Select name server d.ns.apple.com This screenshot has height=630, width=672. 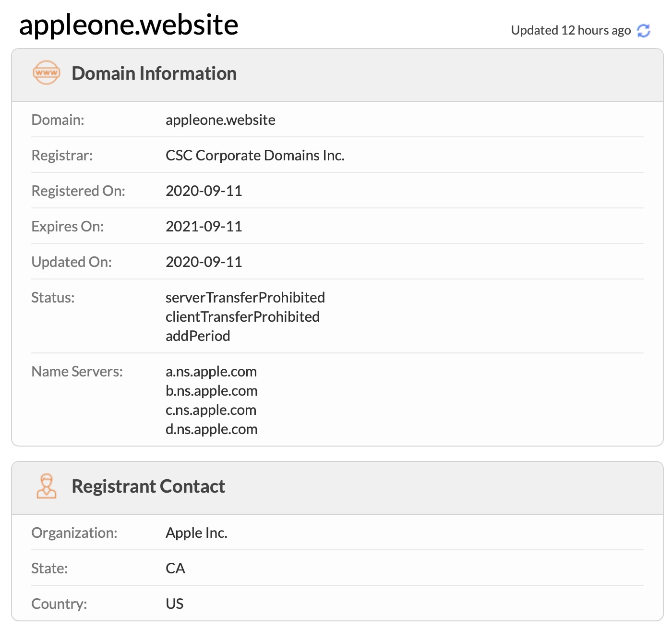coord(212,429)
